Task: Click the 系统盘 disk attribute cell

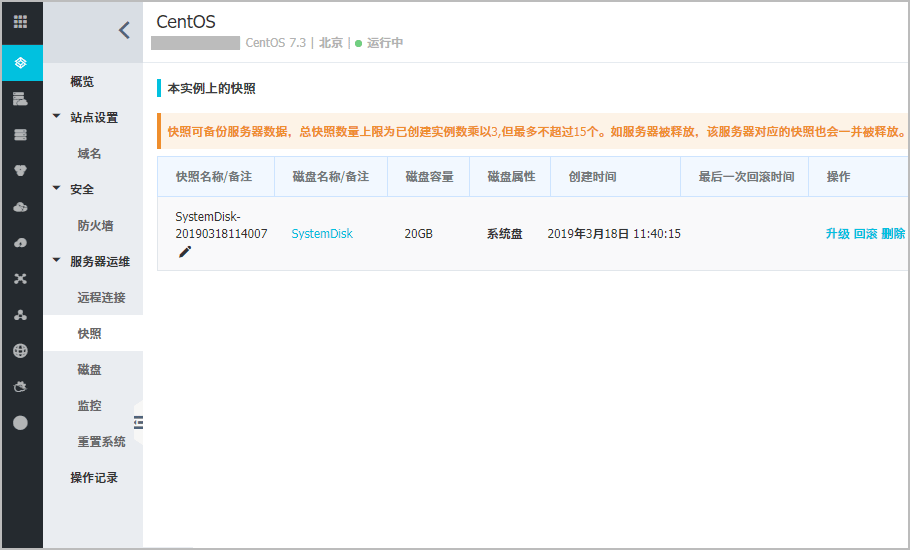Action: [504, 234]
